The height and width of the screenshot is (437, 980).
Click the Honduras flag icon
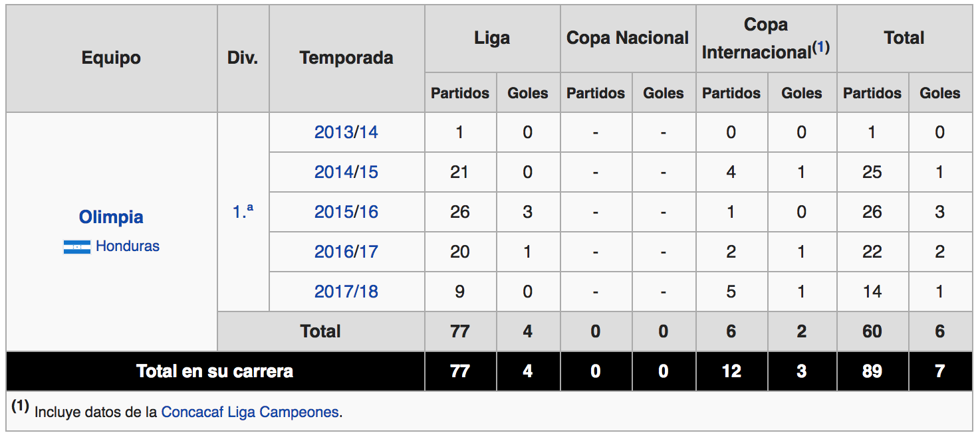coord(77,247)
